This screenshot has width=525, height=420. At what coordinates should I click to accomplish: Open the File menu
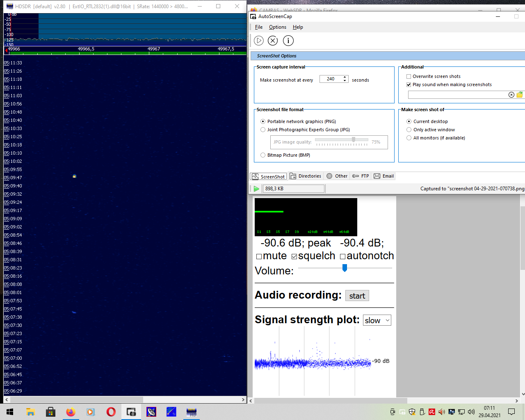(x=259, y=27)
